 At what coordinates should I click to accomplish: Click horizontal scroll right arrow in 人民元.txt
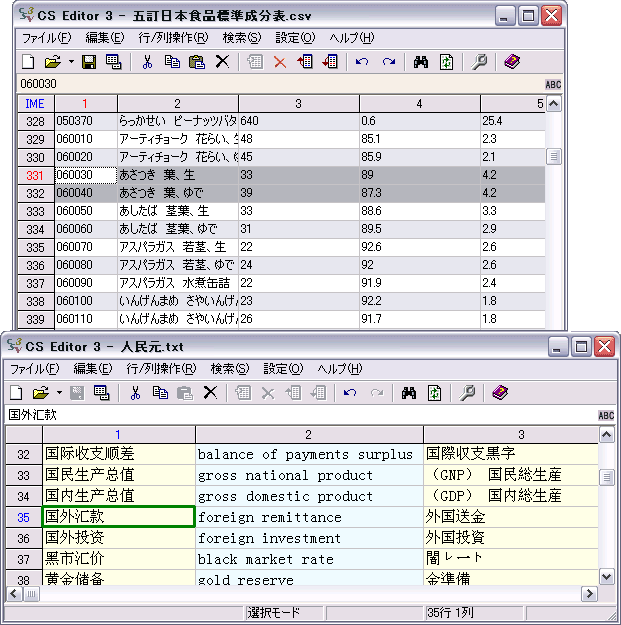[x=589, y=594]
